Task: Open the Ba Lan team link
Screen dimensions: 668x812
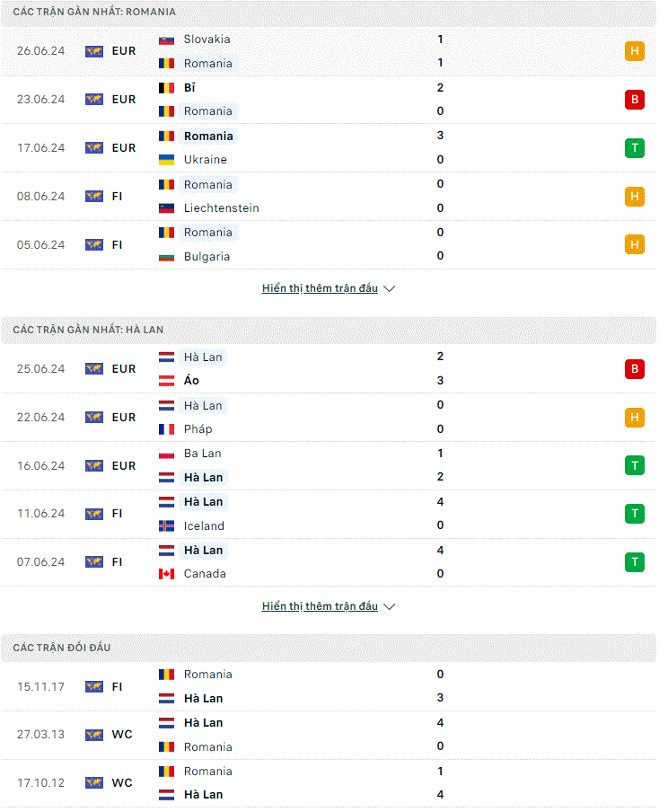Action: click(x=203, y=453)
